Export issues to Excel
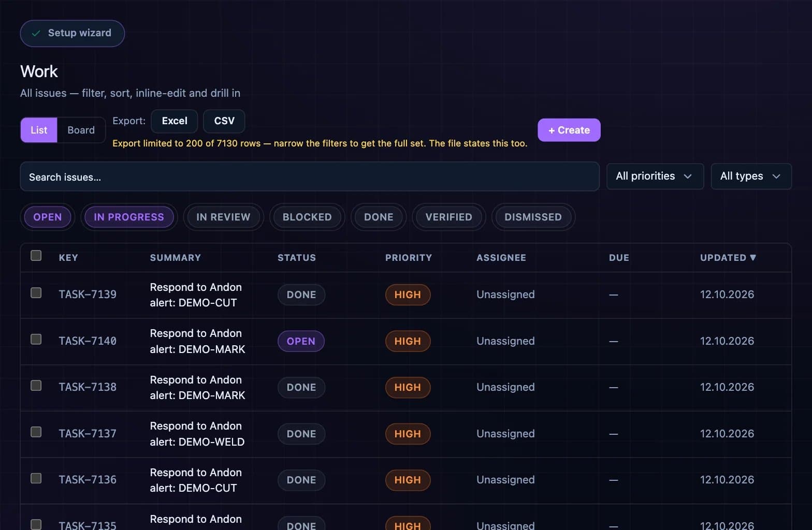 (175, 121)
